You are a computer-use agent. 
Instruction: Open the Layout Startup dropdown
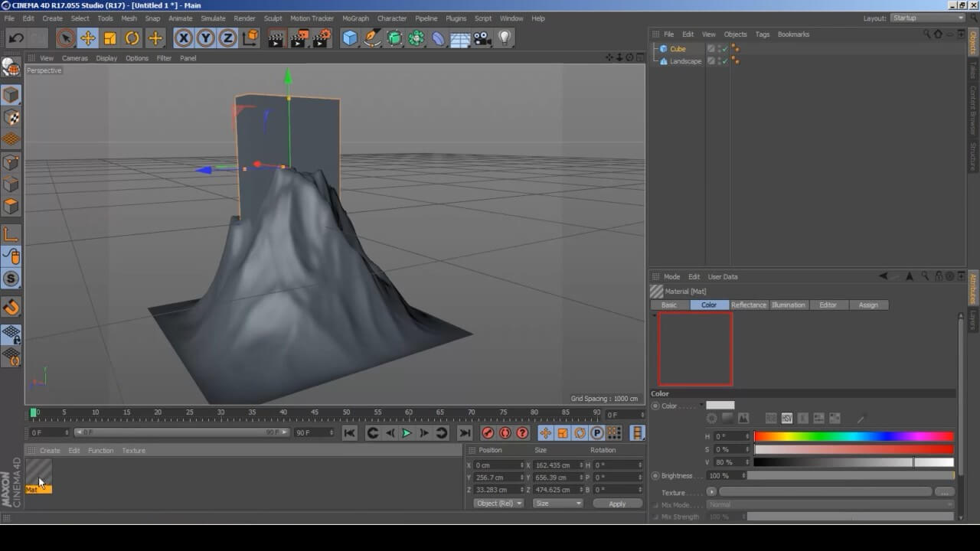point(927,18)
